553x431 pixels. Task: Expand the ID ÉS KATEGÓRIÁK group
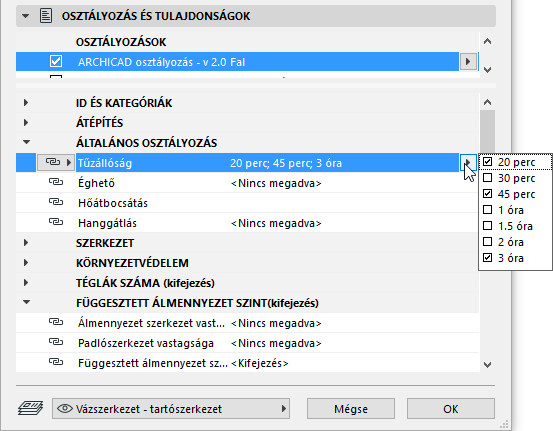tap(26, 103)
